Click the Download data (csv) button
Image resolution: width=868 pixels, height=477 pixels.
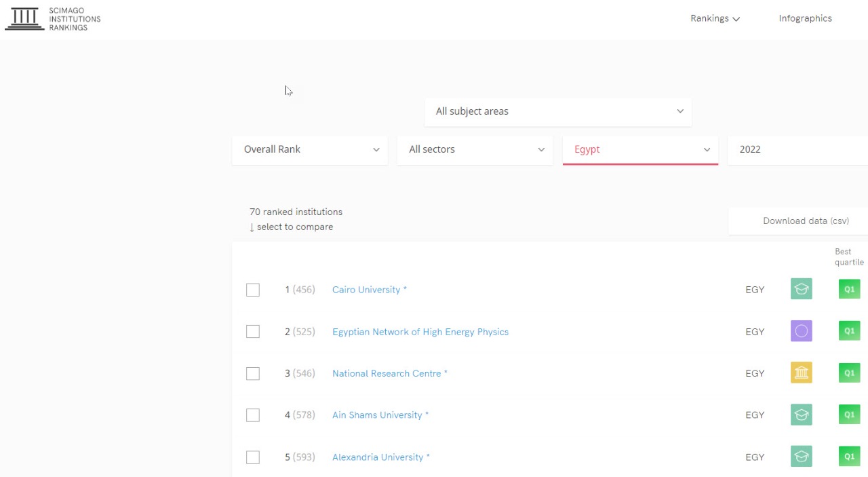[805, 221]
